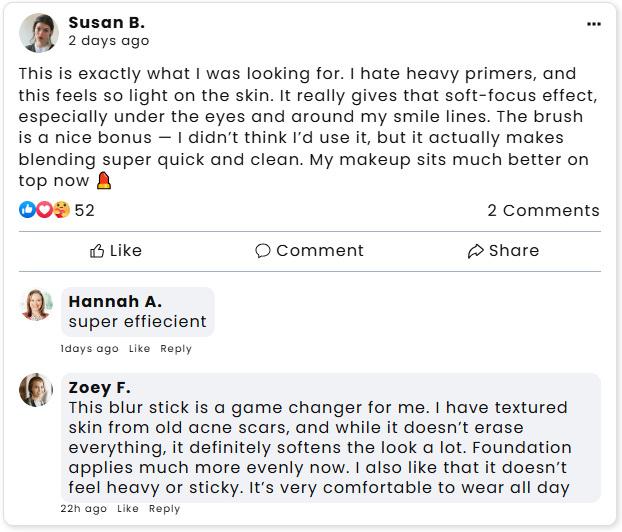Screen dimensions: 622x532
Task: Open Susan B.'s profile name
Action: [106, 22]
